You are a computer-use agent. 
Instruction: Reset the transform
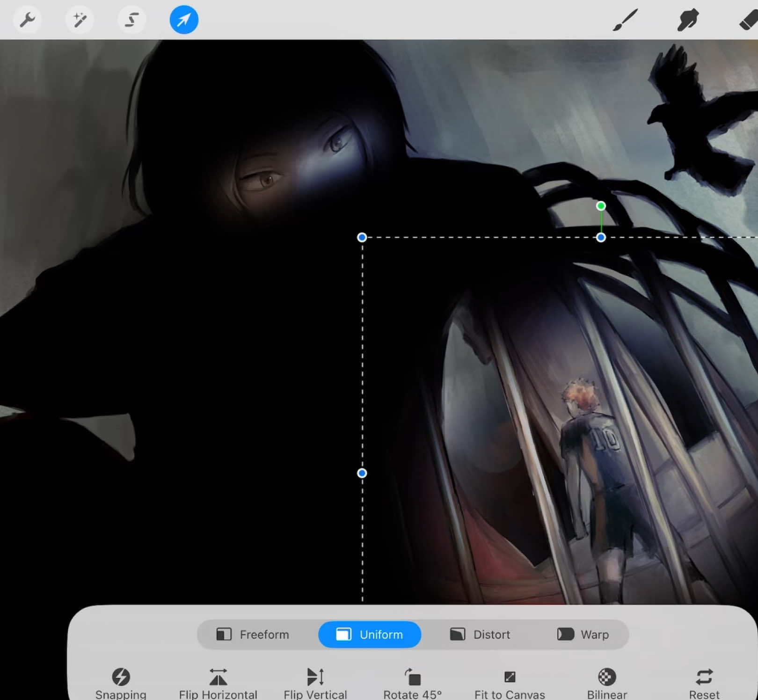point(704,684)
